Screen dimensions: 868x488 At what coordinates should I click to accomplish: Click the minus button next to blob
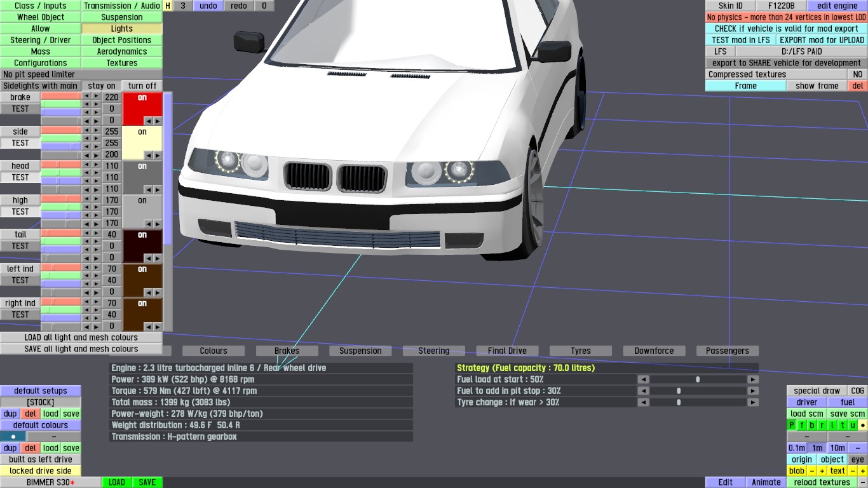[812, 471]
